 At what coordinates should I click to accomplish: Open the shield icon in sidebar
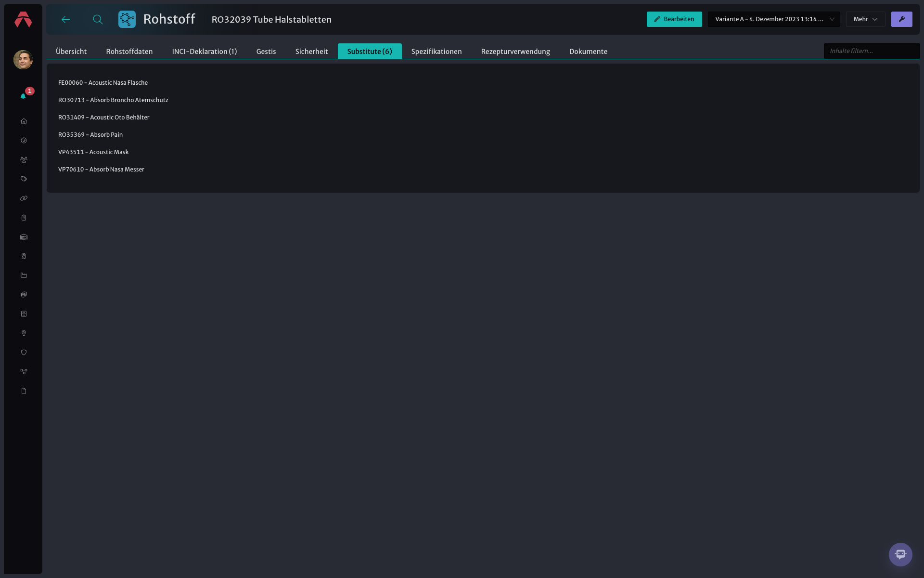click(24, 353)
